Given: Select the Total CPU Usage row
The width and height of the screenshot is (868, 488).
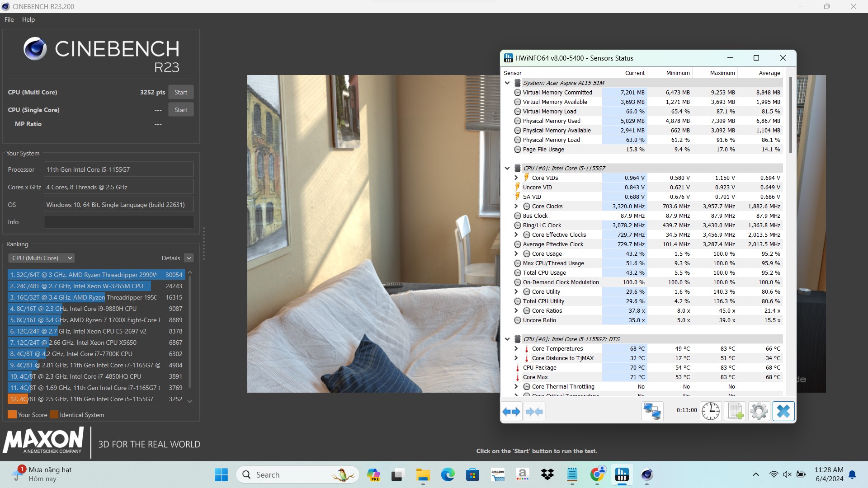Looking at the screenshot, I should pos(648,272).
